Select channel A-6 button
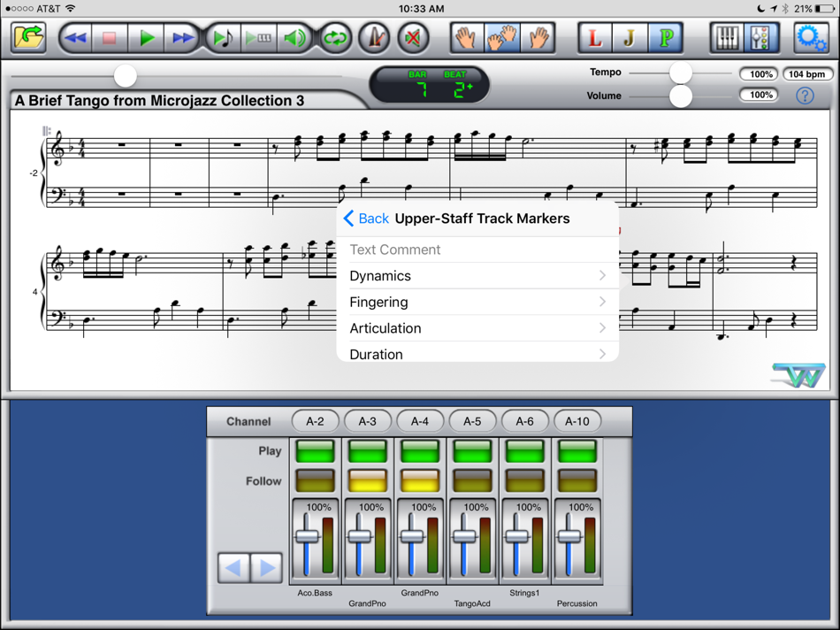This screenshot has width=840, height=630. tap(524, 421)
